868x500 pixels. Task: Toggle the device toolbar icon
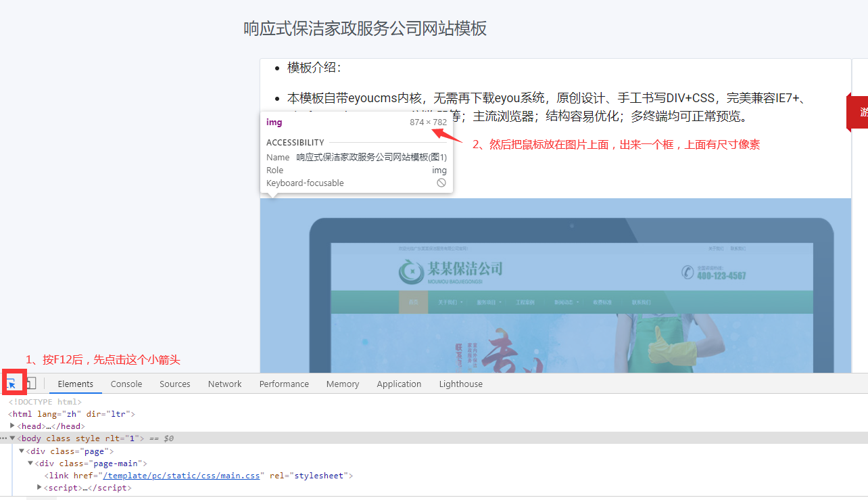(31, 384)
